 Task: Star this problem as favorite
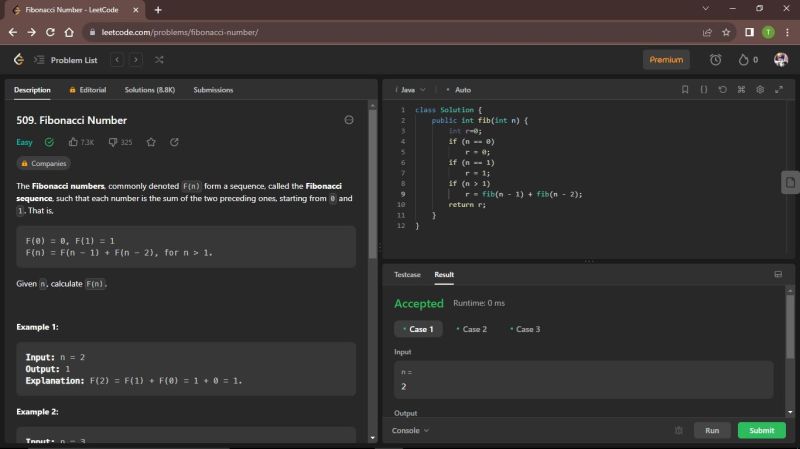tap(151, 142)
